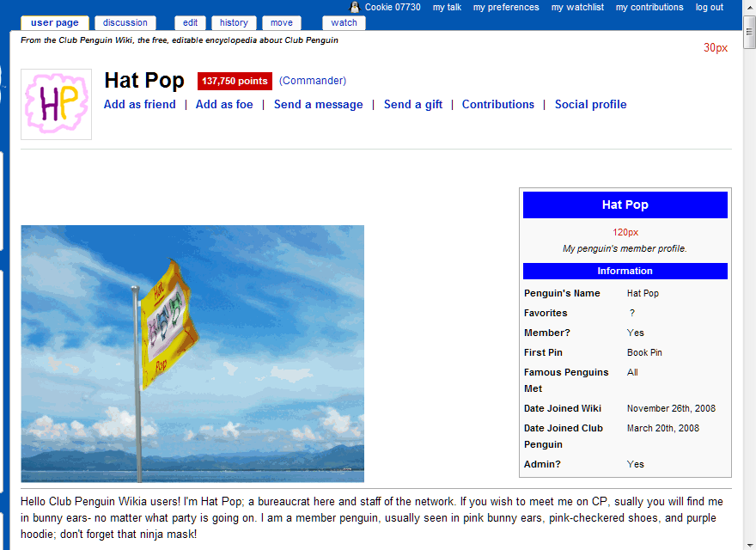The image size is (756, 550).
Task: Click the Member? label
Action: pyautogui.click(x=547, y=333)
